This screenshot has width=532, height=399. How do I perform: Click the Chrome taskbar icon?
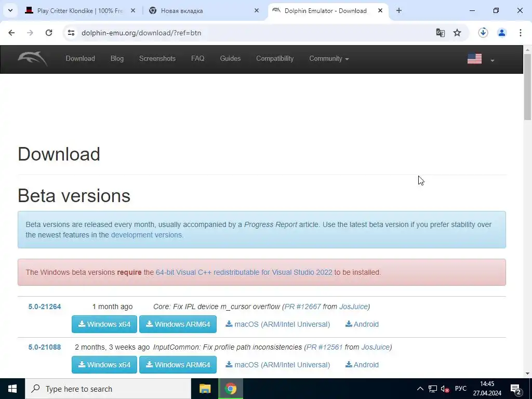[230, 389]
